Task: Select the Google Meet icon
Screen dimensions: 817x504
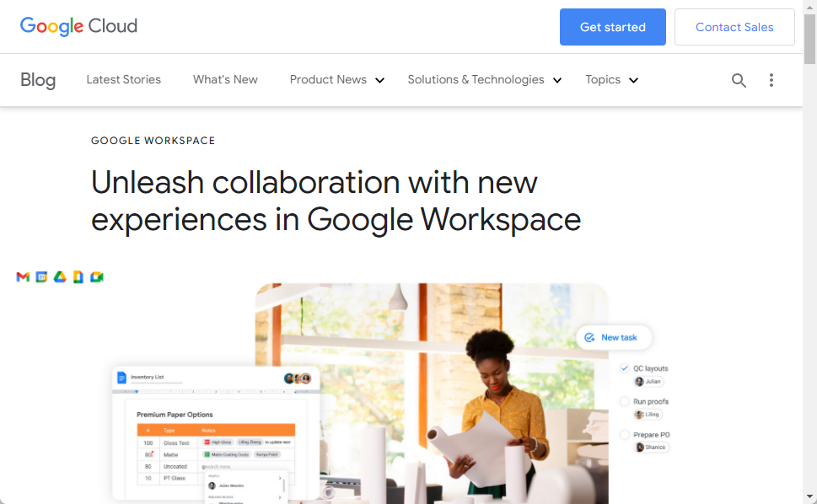Action: point(97,276)
